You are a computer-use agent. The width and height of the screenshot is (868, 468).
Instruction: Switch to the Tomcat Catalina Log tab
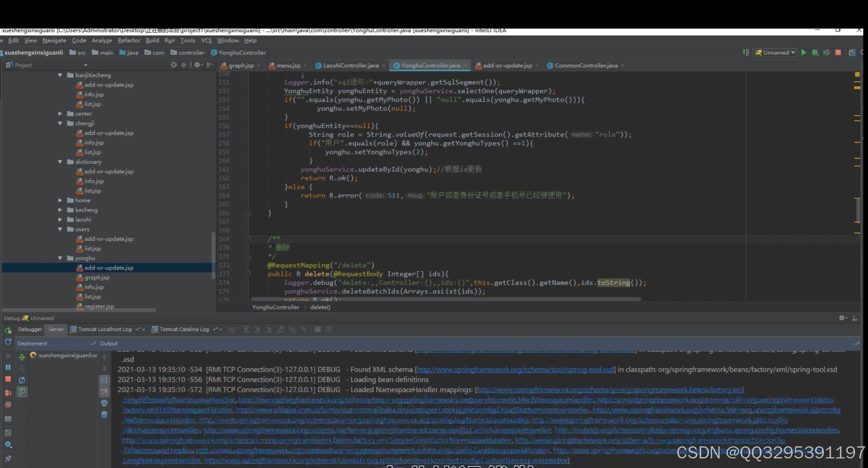coord(184,329)
